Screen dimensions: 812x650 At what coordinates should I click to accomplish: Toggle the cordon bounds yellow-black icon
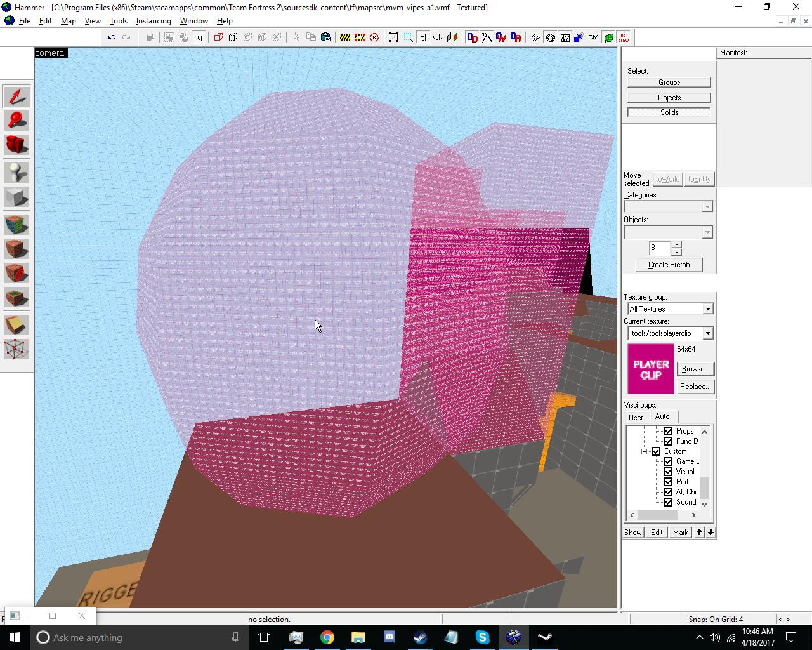coord(345,37)
